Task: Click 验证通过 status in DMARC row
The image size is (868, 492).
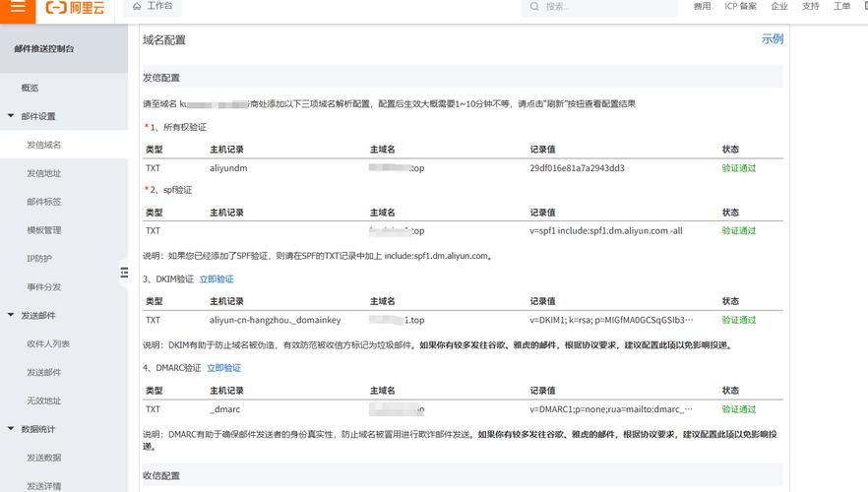Action: click(738, 409)
